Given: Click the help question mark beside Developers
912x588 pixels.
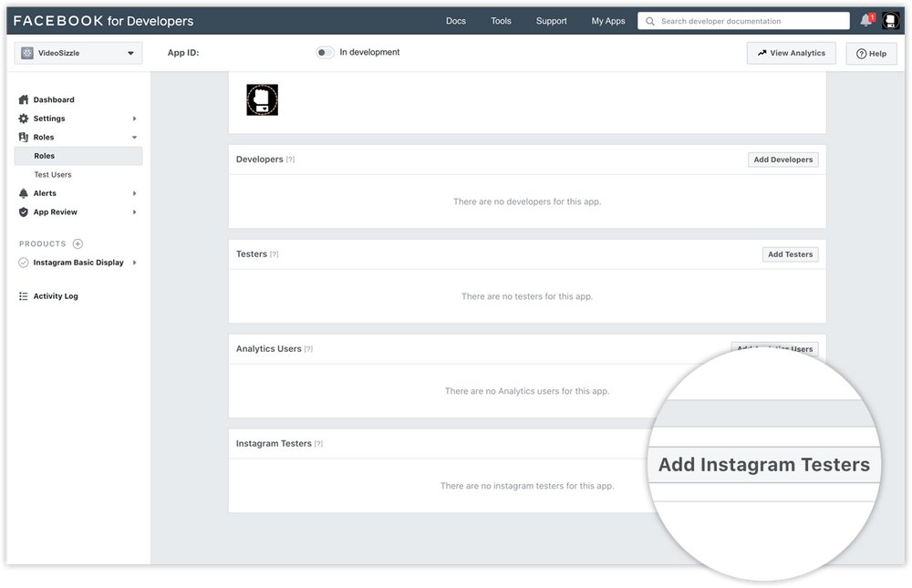Looking at the screenshot, I should coord(290,160).
